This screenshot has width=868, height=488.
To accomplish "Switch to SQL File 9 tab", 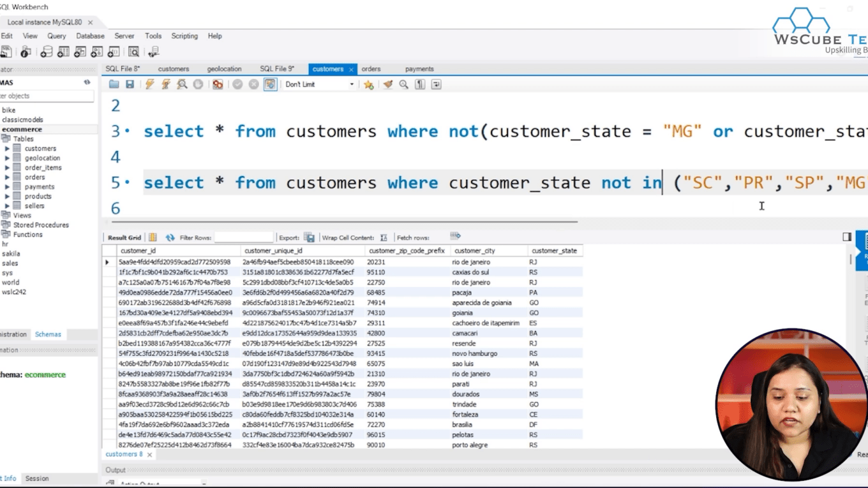I will pos(277,69).
